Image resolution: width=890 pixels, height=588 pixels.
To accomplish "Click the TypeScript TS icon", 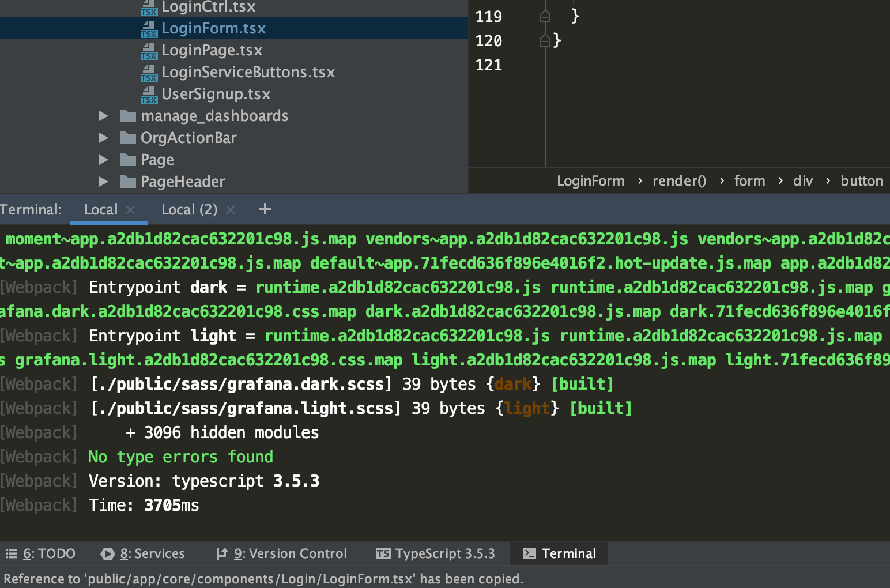I will tap(383, 554).
